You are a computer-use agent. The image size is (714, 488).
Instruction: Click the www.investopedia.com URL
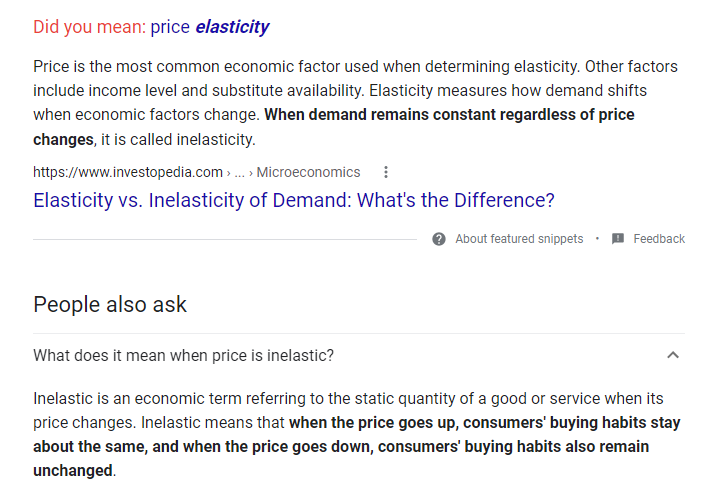127,172
